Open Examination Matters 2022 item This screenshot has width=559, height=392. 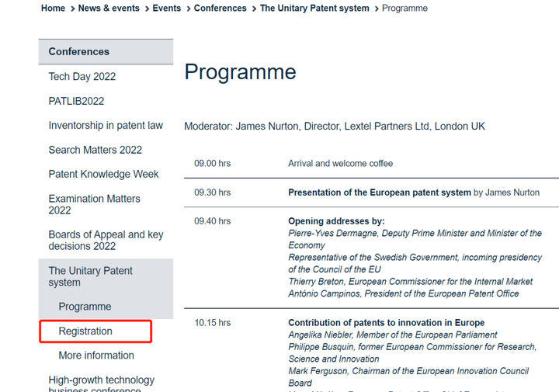click(95, 204)
